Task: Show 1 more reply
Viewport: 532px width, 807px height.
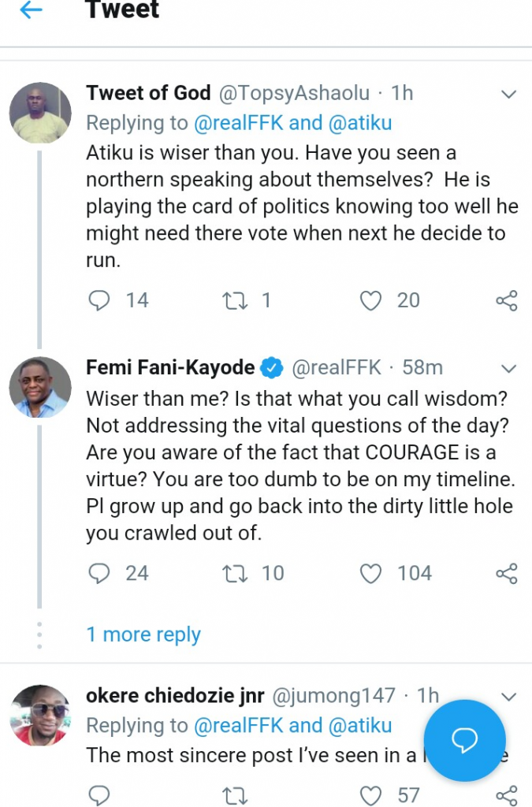Action: tap(143, 634)
